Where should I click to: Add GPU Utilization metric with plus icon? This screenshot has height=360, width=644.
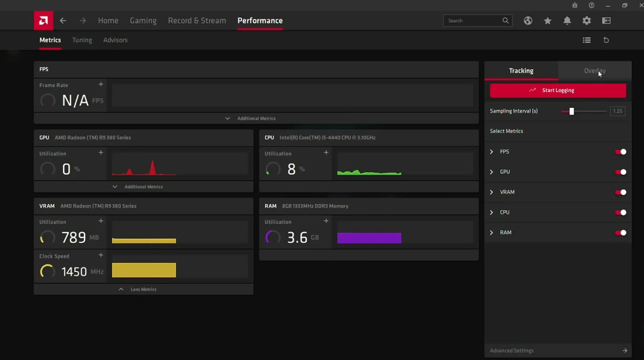(101, 152)
